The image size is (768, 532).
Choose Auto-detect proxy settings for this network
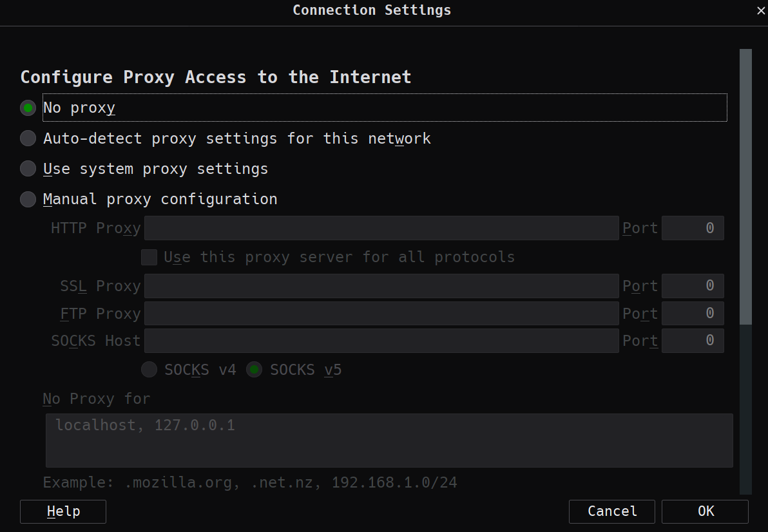point(28,138)
